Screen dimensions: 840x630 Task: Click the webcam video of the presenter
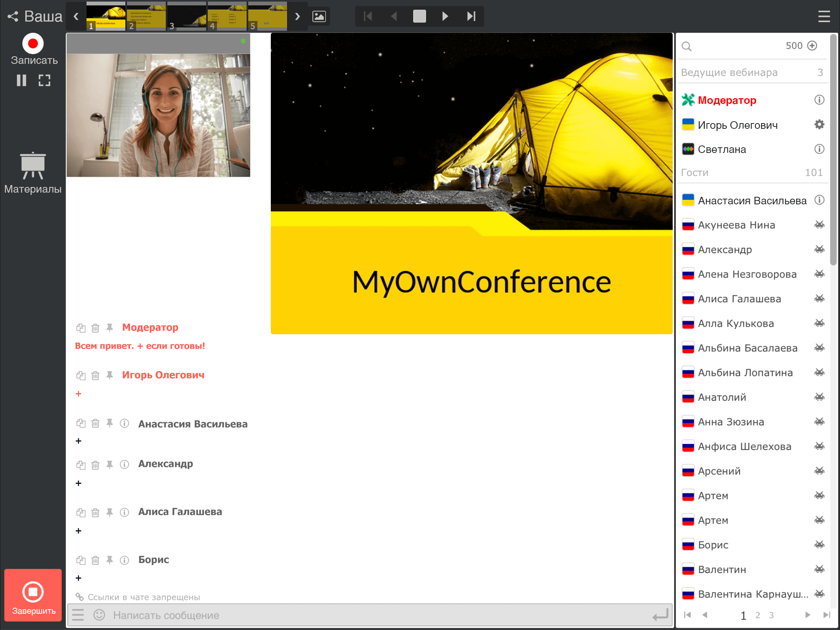158,115
